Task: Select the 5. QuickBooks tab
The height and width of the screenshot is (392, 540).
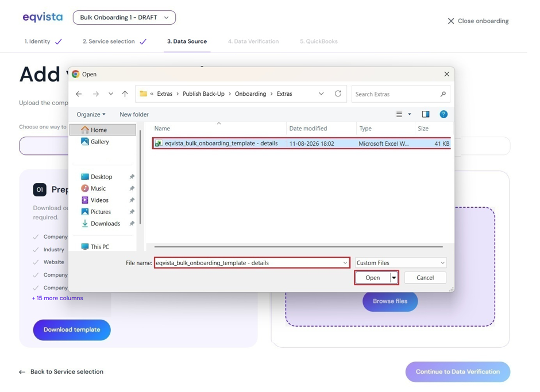Action: (x=319, y=41)
